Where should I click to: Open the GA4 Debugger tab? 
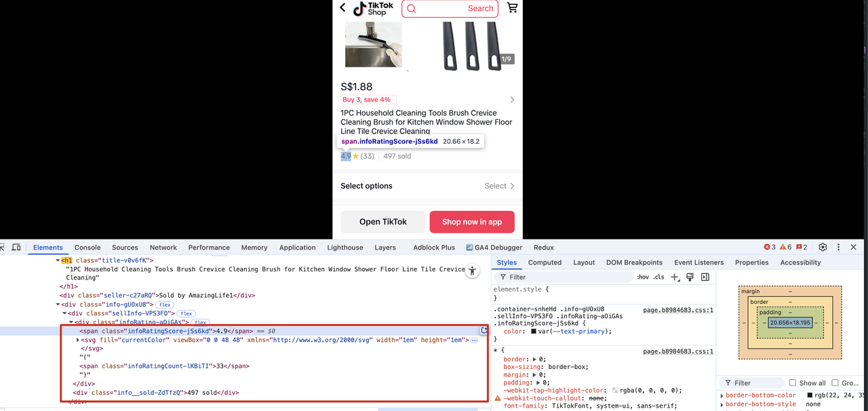click(494, 248)
